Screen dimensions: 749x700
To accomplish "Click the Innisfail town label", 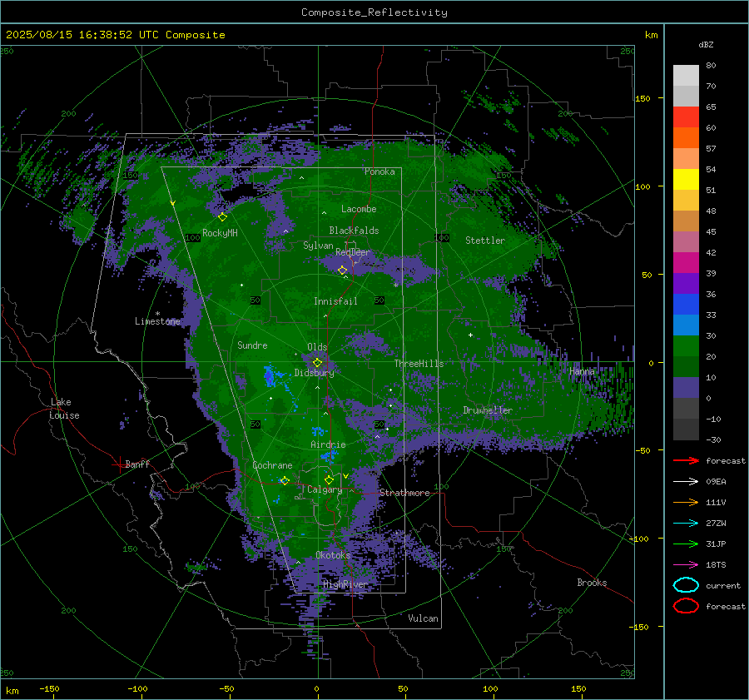I will coord(335,301).
